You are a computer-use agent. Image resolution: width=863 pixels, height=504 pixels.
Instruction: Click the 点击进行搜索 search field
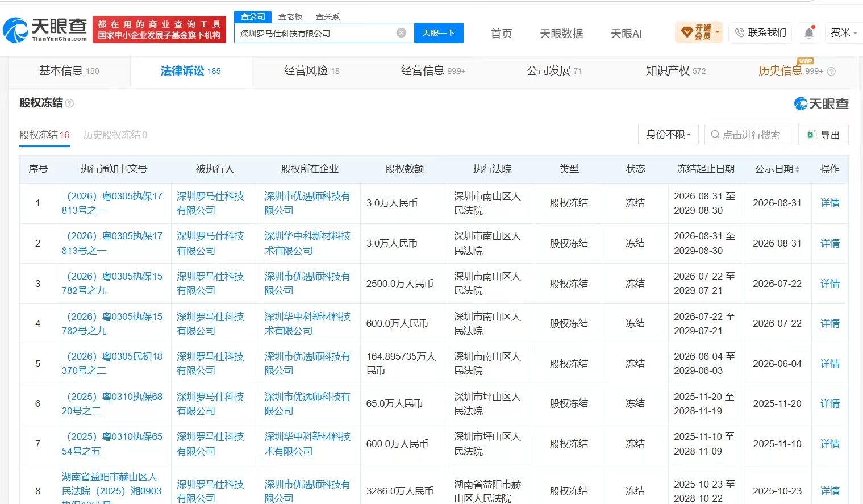click(748, 135)
